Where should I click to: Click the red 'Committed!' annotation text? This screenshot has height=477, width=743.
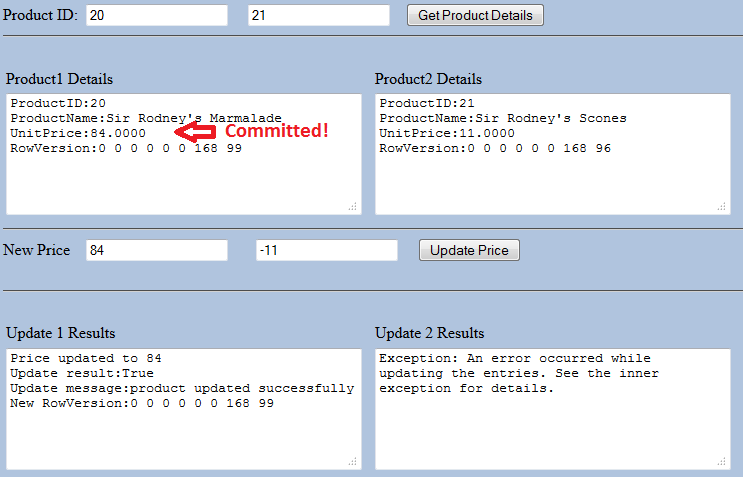point(276,131)
